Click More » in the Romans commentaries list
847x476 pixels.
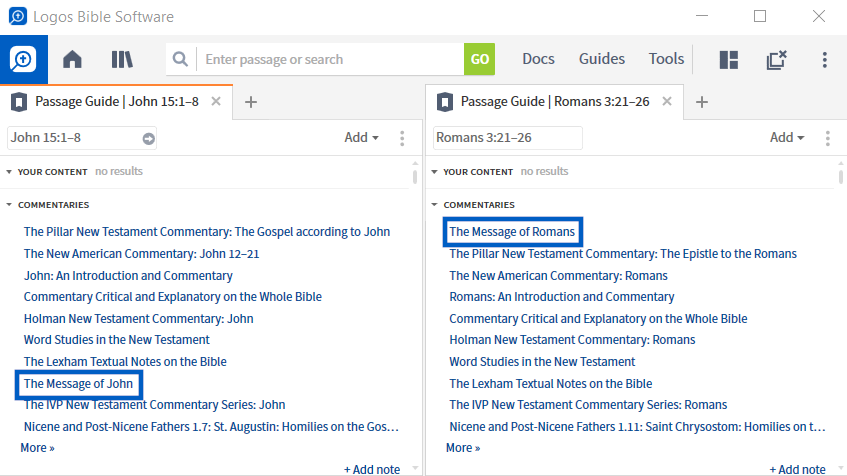[x=463, y=448]
